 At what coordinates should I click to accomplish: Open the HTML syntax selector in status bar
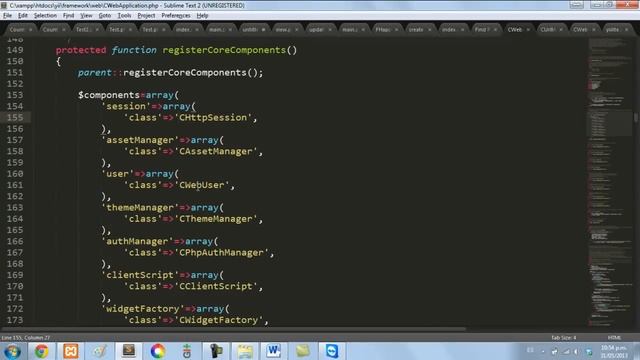point(614,338)
